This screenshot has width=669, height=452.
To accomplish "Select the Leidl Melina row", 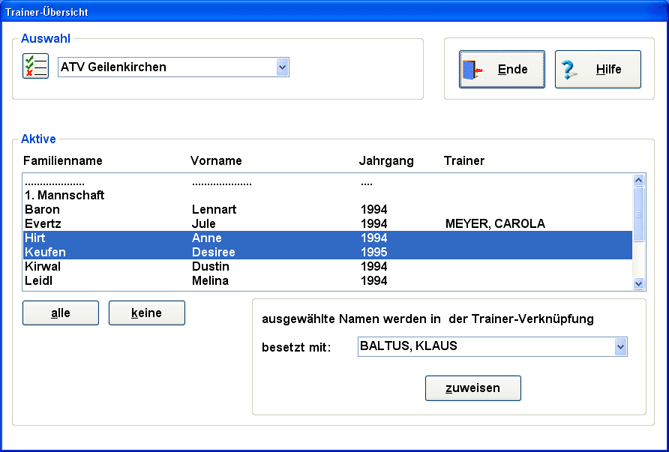I will pyautogui.click(x=200, y=281).
